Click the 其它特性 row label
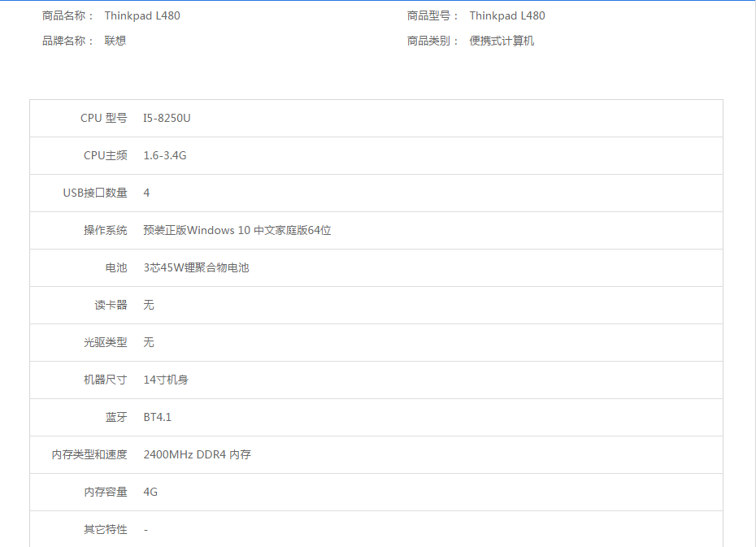Screen dimensions: 756x547 point(106,530)
